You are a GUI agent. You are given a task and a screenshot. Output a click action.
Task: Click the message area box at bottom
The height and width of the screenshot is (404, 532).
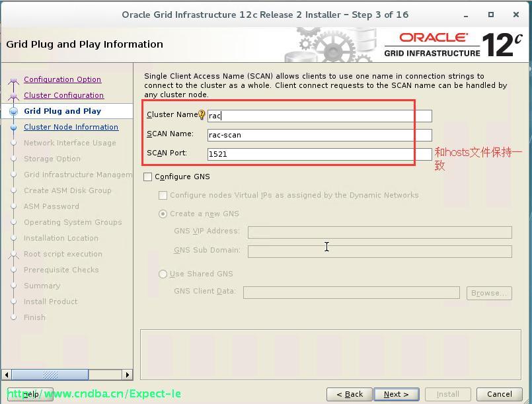click(x=330, y=354)
